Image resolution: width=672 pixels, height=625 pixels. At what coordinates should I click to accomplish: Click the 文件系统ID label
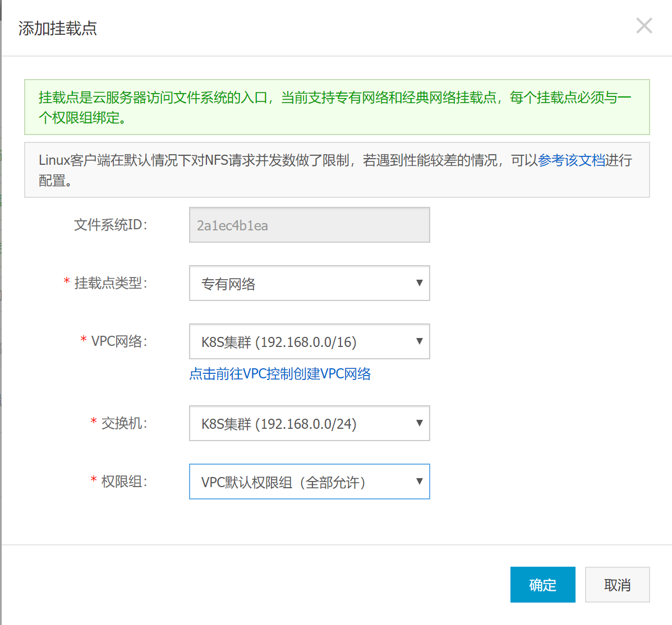click(x=111, y=225)
